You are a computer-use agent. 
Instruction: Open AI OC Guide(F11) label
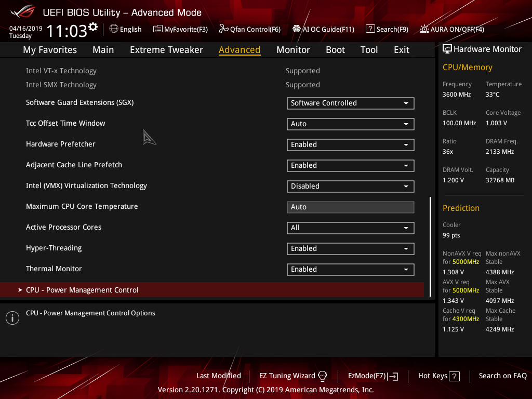click(x=328, y=29)
